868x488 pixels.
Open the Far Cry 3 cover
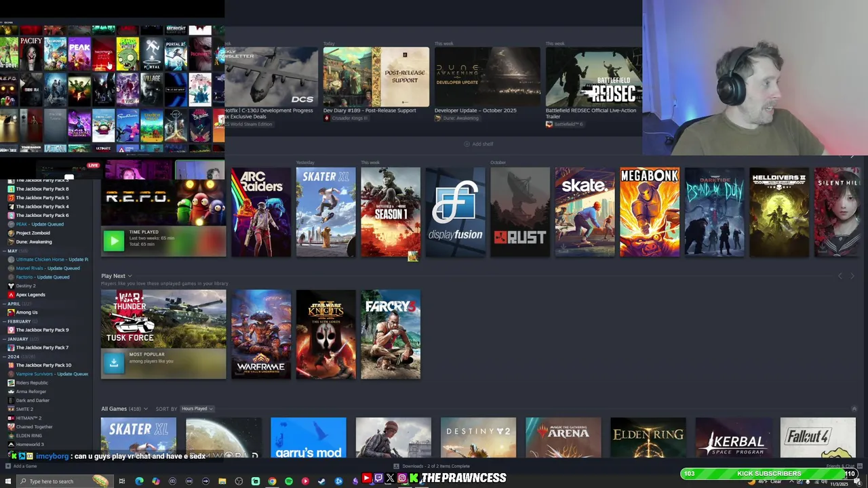pos(391,334)
